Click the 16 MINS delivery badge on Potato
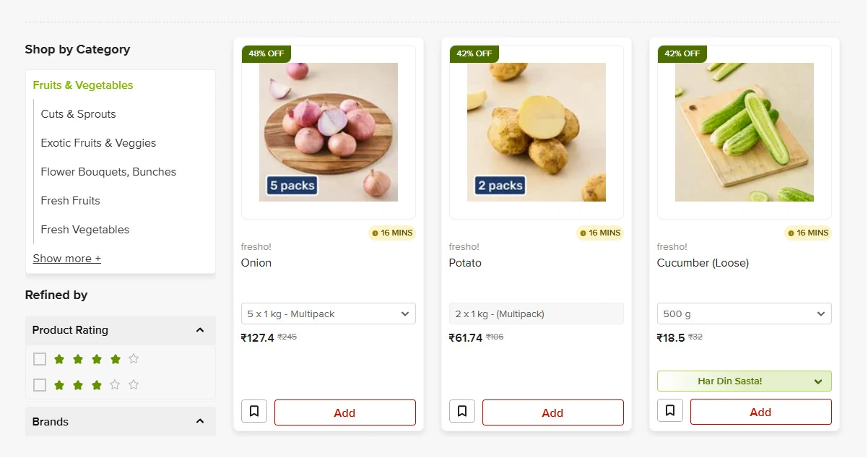 tap(599, 233)
